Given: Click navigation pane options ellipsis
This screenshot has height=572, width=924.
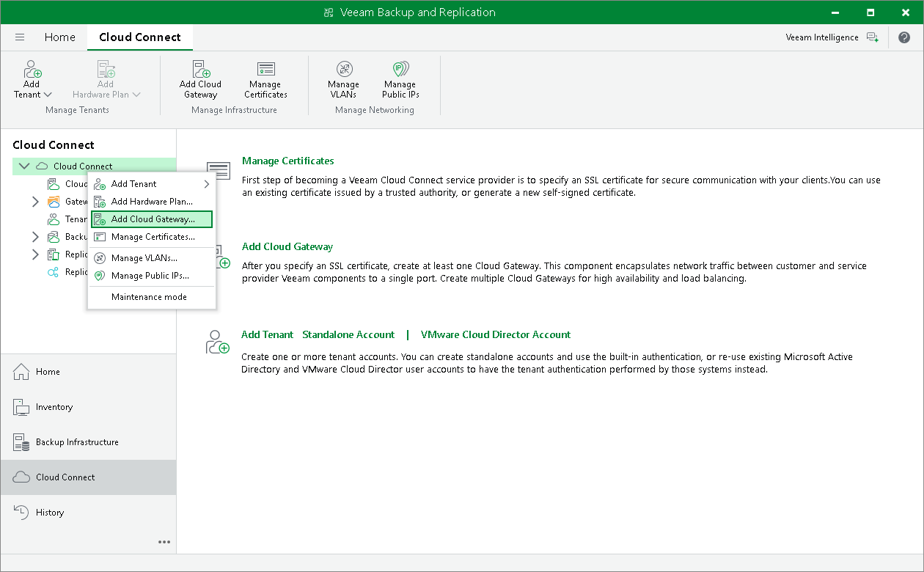Looking at the screenshot, I should point(164,542).
